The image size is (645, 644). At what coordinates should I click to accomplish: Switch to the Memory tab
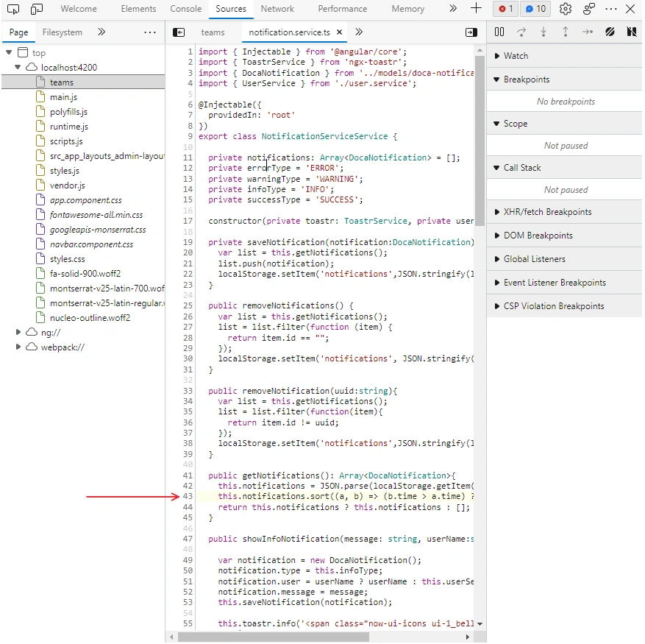[x=407, y=9]
